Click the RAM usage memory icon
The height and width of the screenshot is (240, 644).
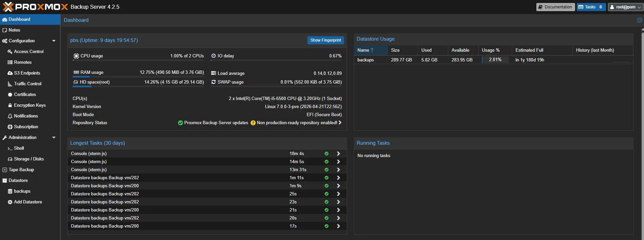coord(76,73)
